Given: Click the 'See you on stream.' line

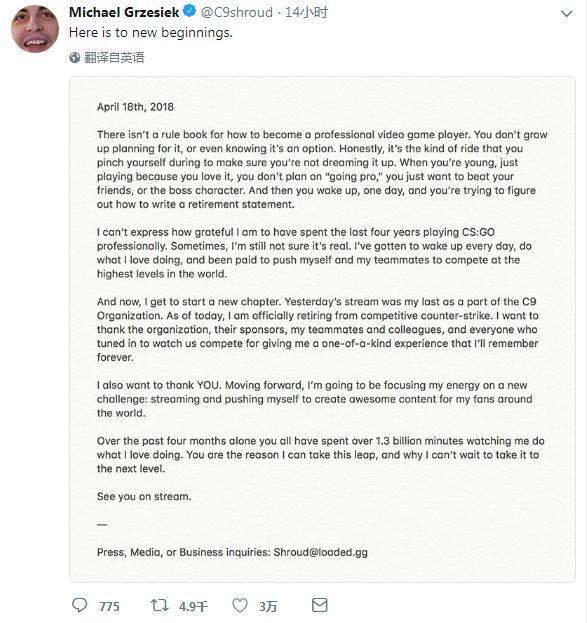Looking at the screenshot, I should (144, 496).
